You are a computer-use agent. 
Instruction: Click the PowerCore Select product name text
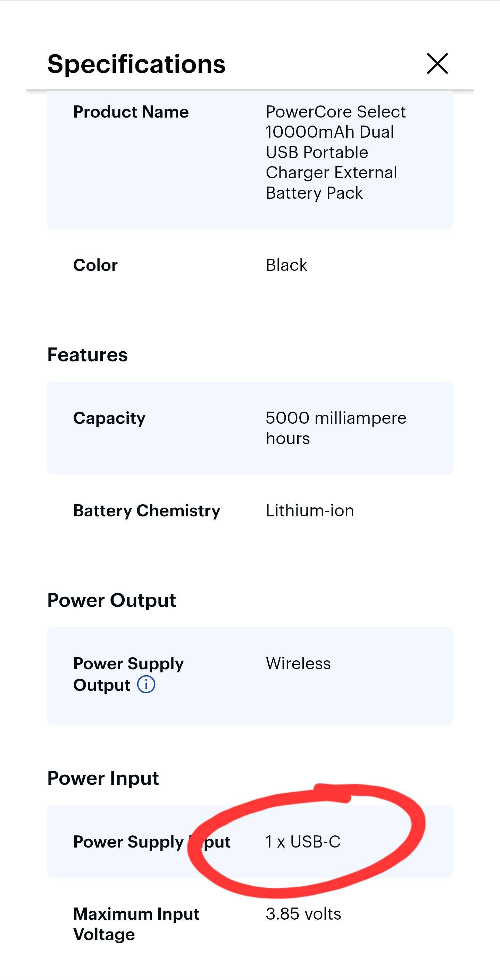click(335, 152)
